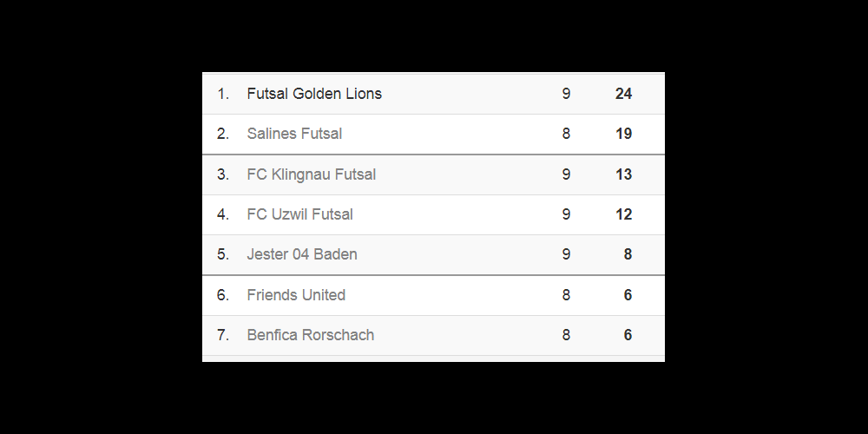Open the FC Uzwil Futsal team page

[300, 214]
